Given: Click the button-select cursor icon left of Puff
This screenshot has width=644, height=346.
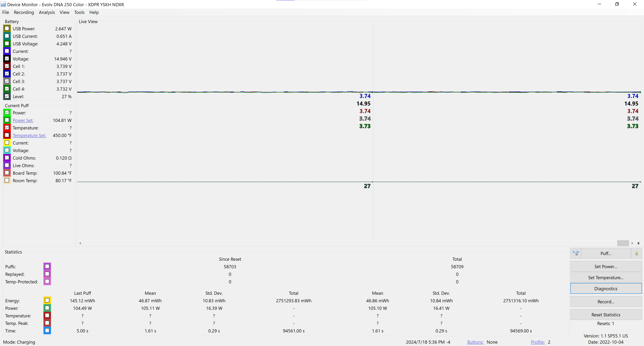Looking at the screenshot, I should (576, 253).
